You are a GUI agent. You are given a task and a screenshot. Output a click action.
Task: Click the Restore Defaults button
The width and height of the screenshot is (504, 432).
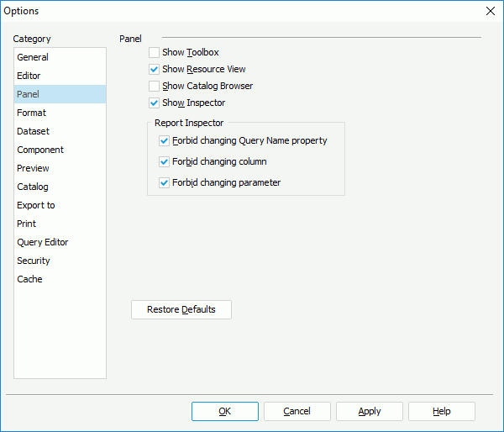coord(181,309)
